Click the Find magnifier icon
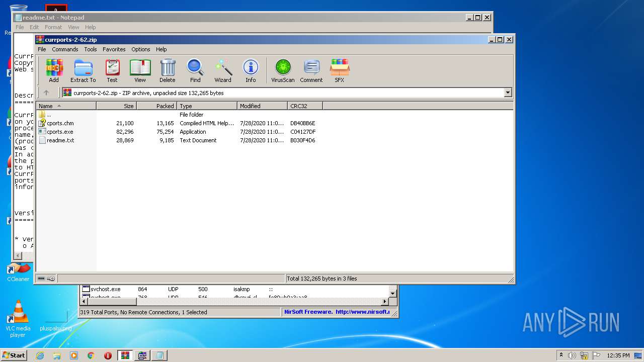This screenshot has width=644, height=362. 195,70
